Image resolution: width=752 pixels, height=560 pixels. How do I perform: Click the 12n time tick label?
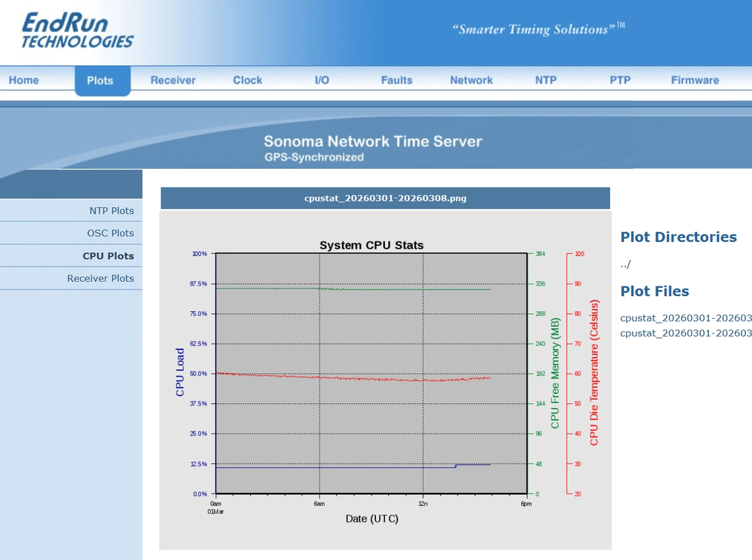tap(423, 504)
